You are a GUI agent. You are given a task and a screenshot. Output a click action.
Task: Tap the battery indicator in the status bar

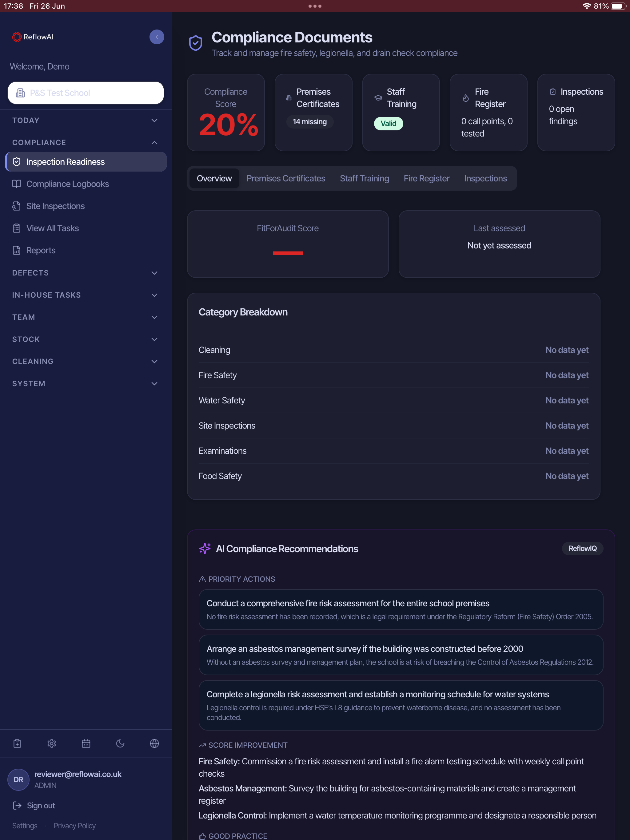pyautogui.click(x=618, y=6)
